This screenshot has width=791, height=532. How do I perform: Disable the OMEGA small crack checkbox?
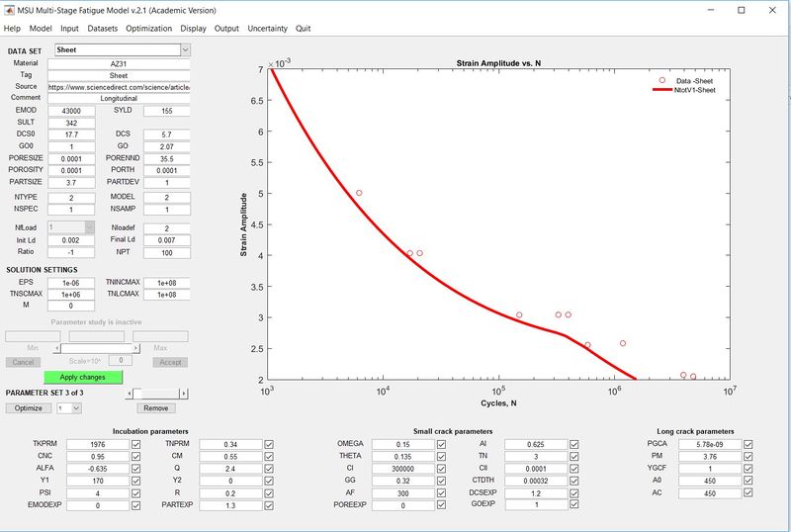pos(441,444)
